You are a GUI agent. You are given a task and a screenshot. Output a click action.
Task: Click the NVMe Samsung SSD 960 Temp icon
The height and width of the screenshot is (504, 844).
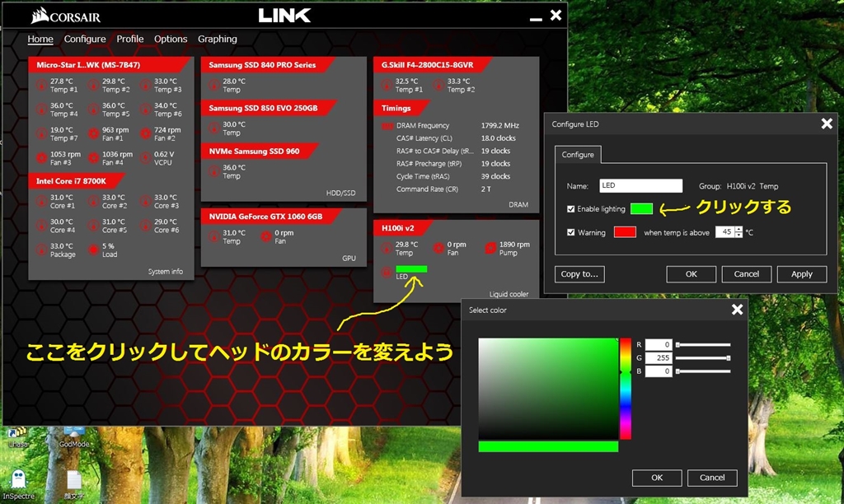coord(214,171)
